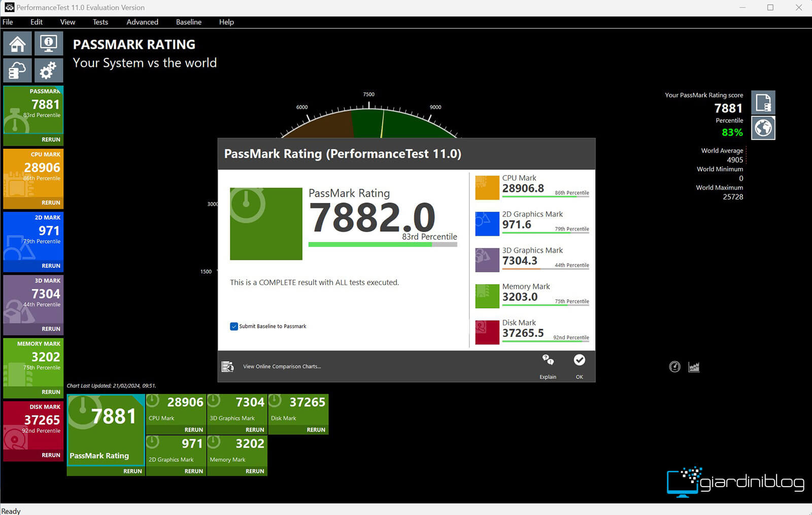The image size is (812, 515).
Task: Open the cloud baseline manager icon
Action: tap(18, 71)
